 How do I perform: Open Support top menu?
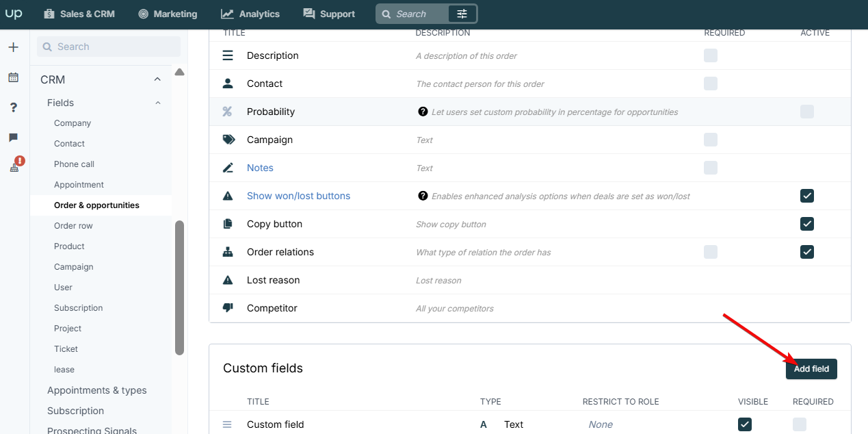[x=329, y=14]
